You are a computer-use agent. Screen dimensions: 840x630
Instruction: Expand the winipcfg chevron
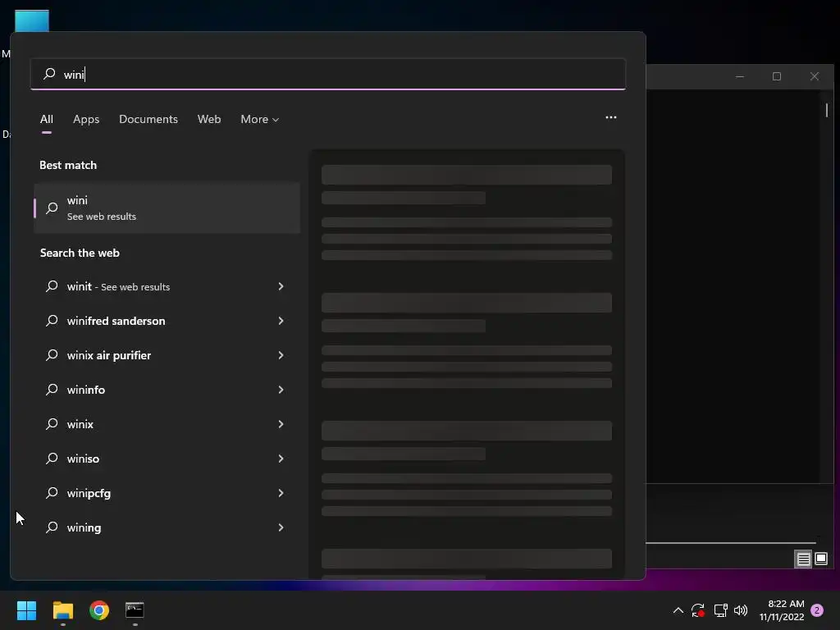tap(281, 493)
